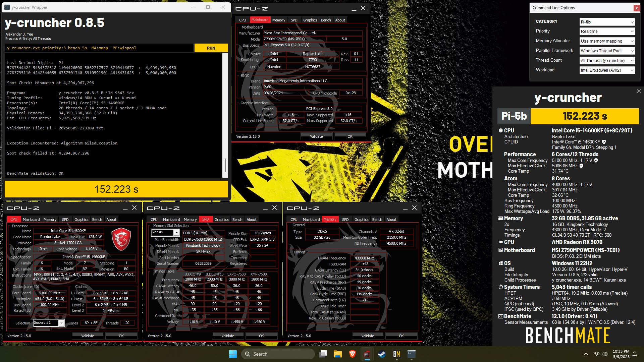
Task: Open Mainboard tab in CPU-Z SPD window
Action: click(171, 220)
